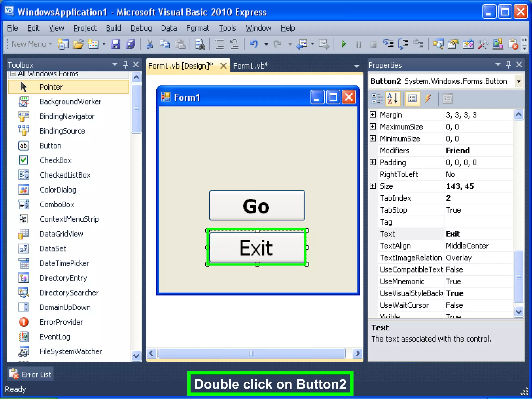Image resolution: width=532 pixels, height=399 pixels.
Task: Close the Properties panel
Action: tap(519, 64)
